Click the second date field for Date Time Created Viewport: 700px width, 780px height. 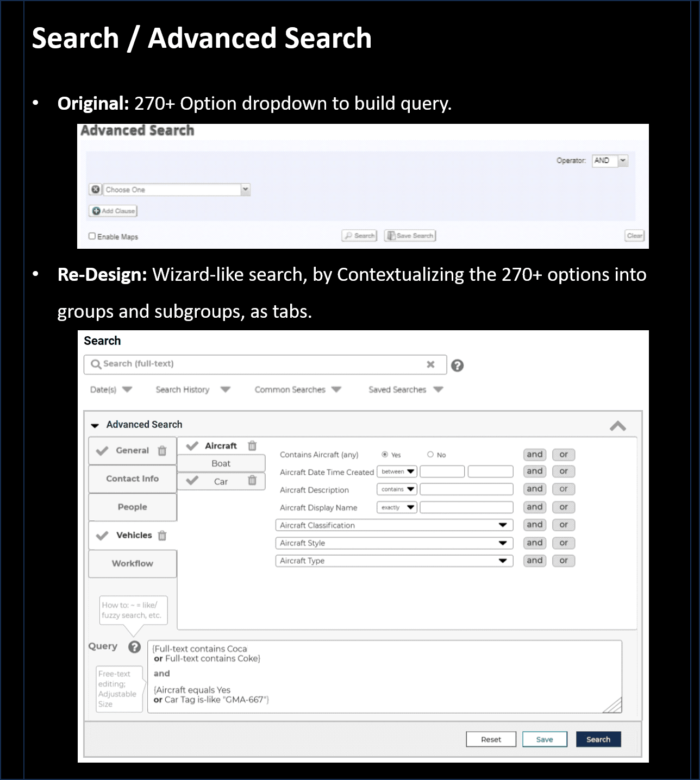tap(490, 471)
